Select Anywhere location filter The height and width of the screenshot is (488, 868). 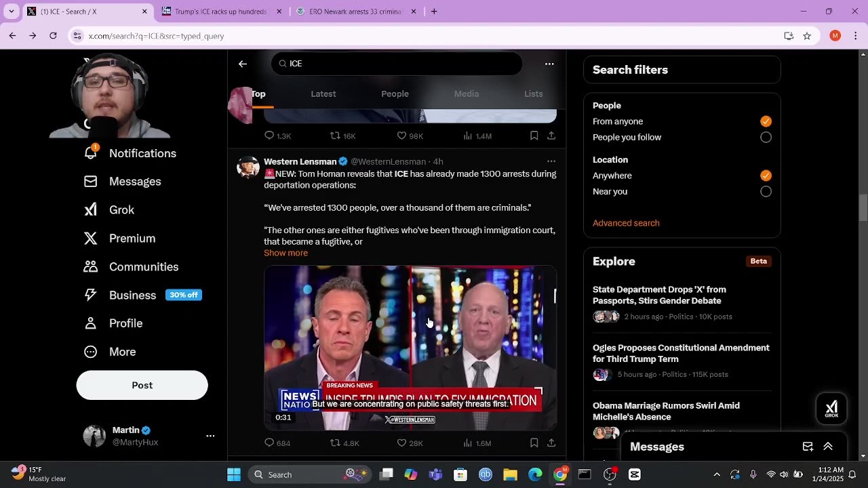766,176
